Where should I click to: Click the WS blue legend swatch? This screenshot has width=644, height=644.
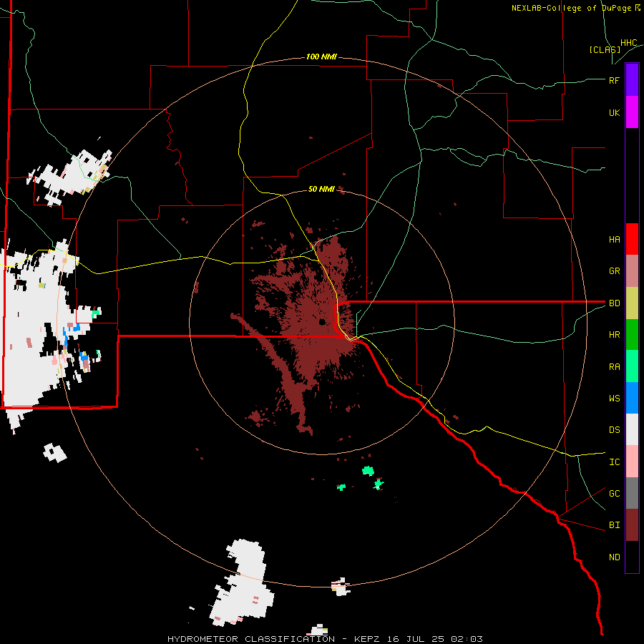(x=632, y=398)
